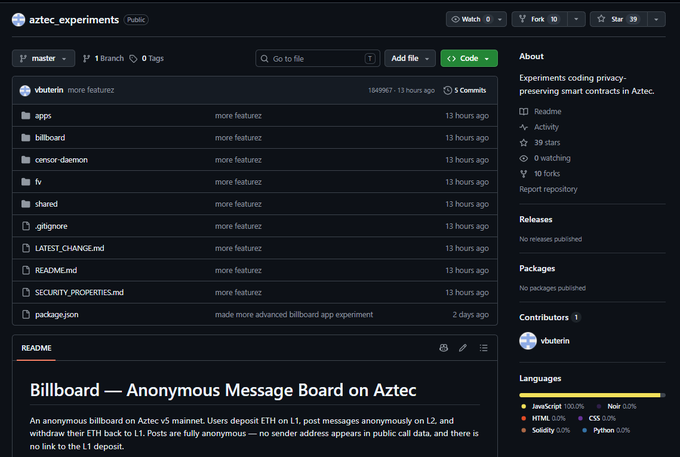Star the repository with the Star button
Image resolution: width=680 pixels, height=457 pixels.
pos(619,19)
